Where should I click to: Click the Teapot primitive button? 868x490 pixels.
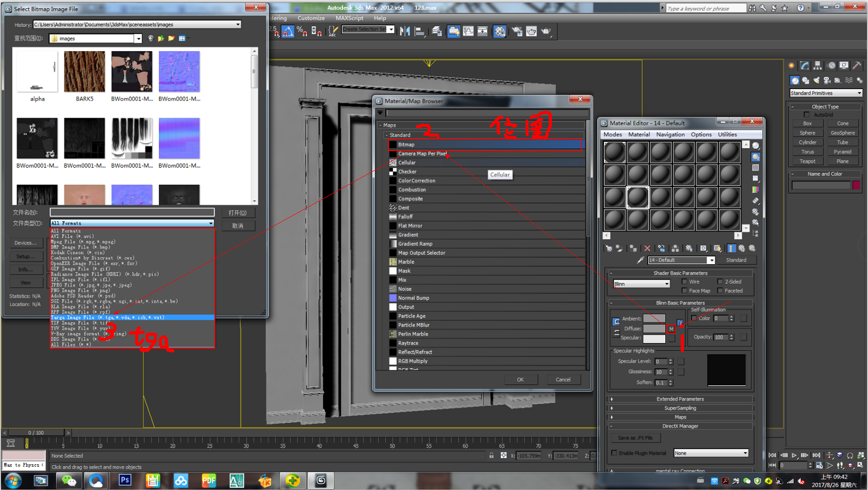click(807, 161)
